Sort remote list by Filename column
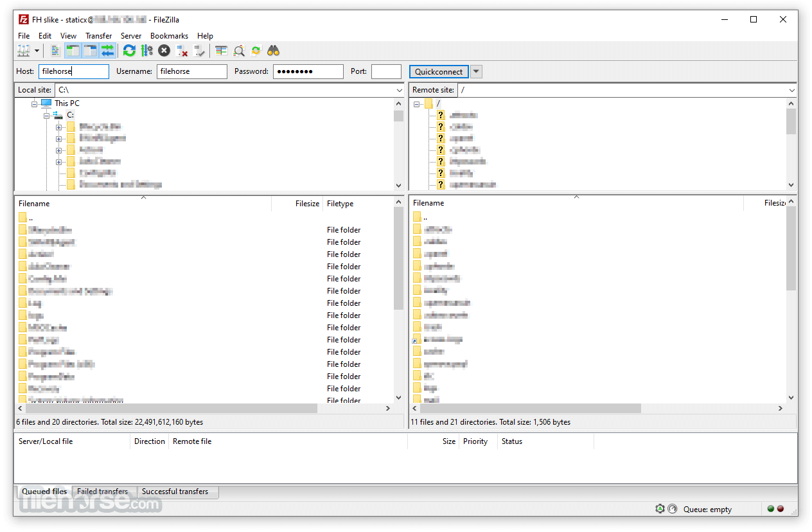The height and width of the screenshot is (532, 812). pos(576,202)
